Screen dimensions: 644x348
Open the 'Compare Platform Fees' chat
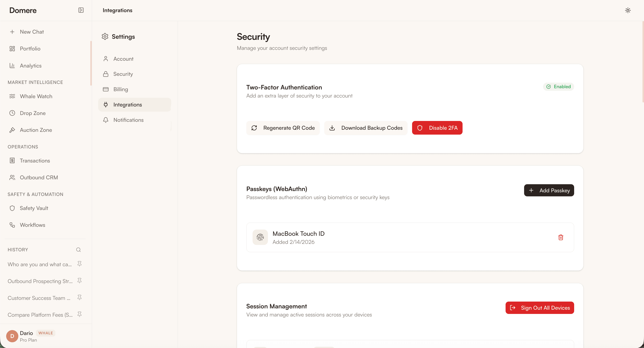point(40,315)
